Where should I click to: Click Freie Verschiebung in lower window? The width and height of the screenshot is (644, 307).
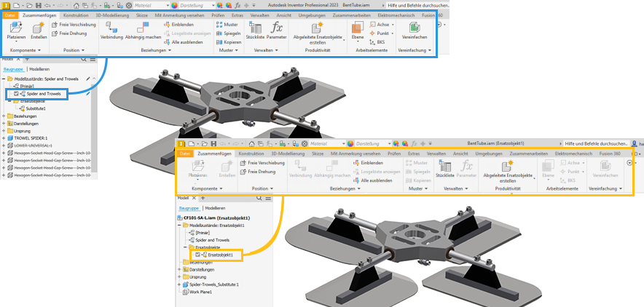[262, 163]
